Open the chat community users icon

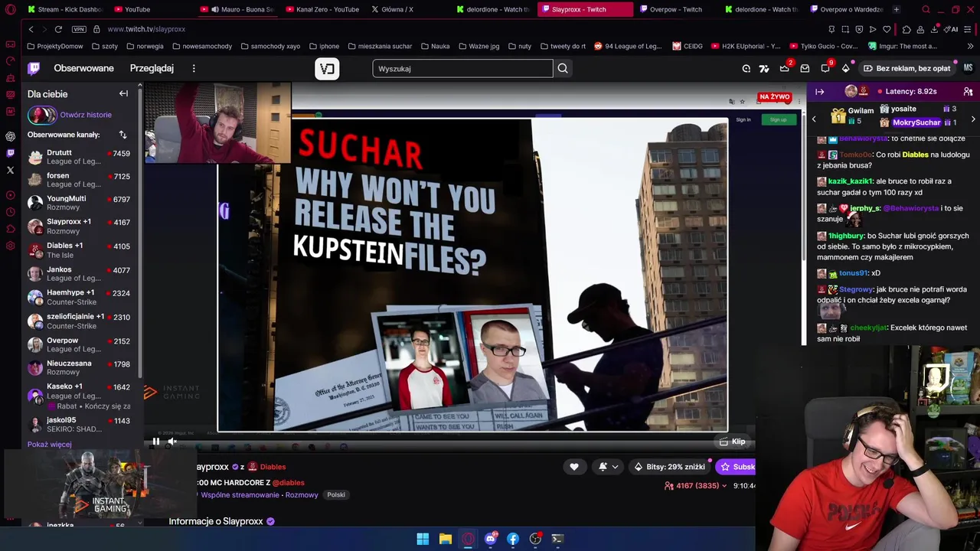[x=969, y=92]
